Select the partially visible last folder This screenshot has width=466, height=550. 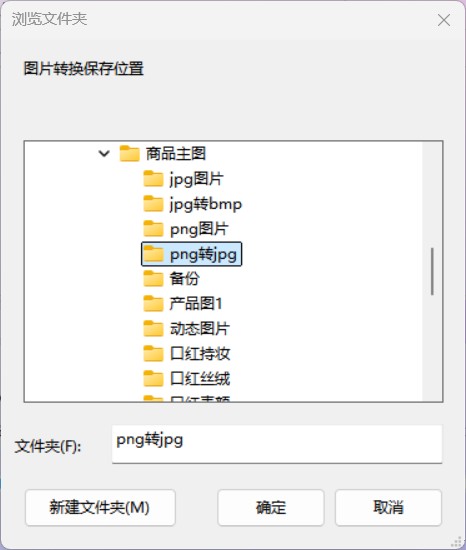(x=187, y=398)
